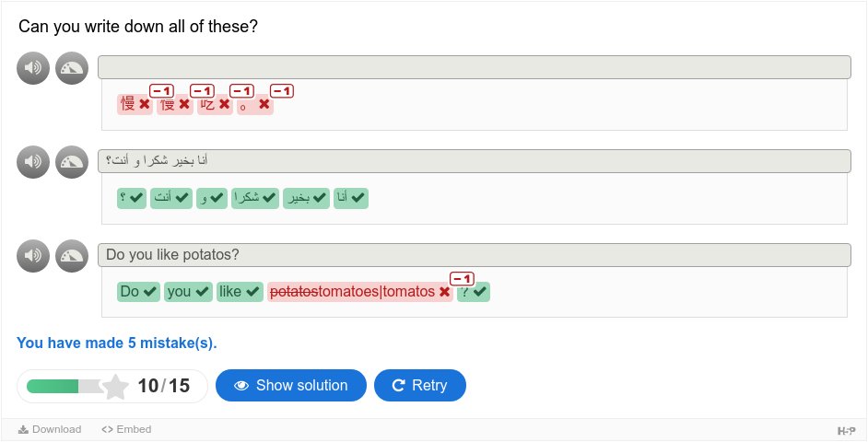Image resolution: width=868 pixels, height=442 pixels.
Task: Play slow audio for first sentence
Action: click(72, 68)
